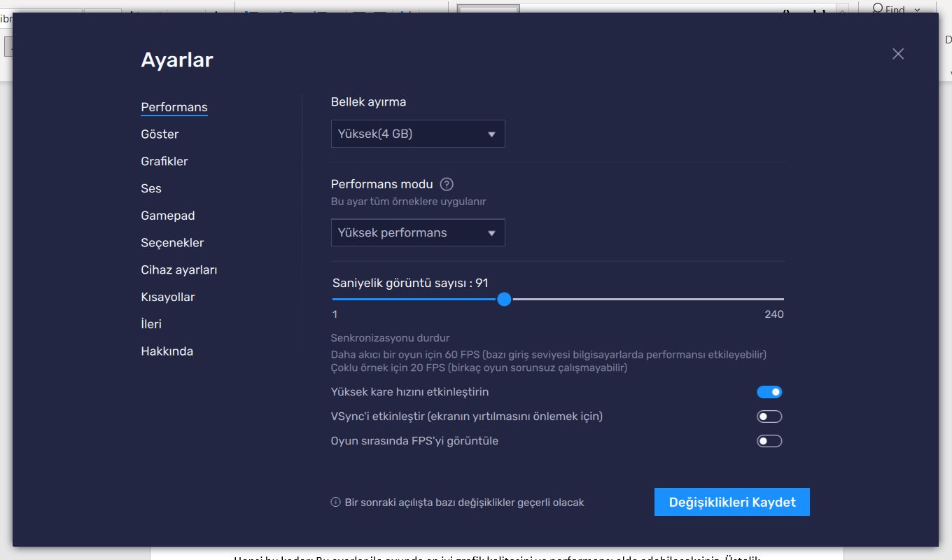Open the İleri settings tab
Image resolution: width=952 pixels, height=560 pixels.
tap(151, 324)
